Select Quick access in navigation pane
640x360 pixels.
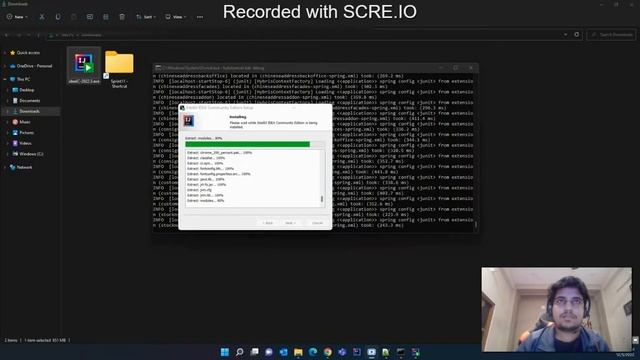click(x=28, y=53)
